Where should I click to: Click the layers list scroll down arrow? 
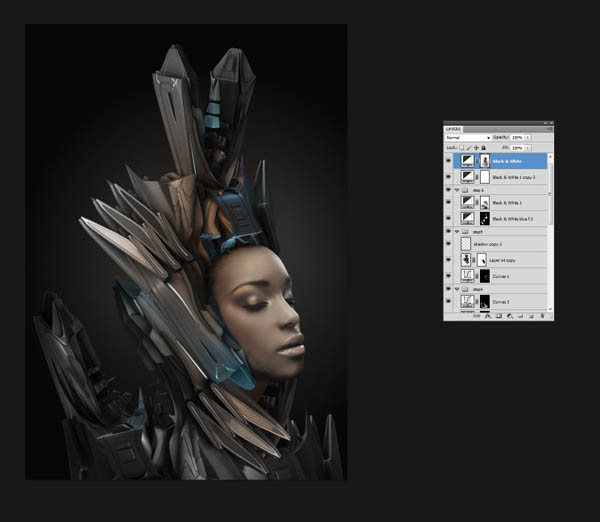pyautogui.click(x=550, y=309)
